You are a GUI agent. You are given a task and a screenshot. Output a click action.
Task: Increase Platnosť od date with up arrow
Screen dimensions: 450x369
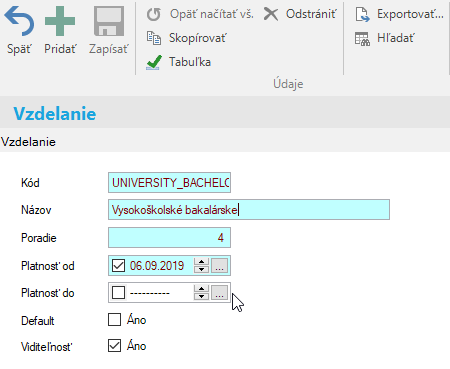(x=201, y=262)
